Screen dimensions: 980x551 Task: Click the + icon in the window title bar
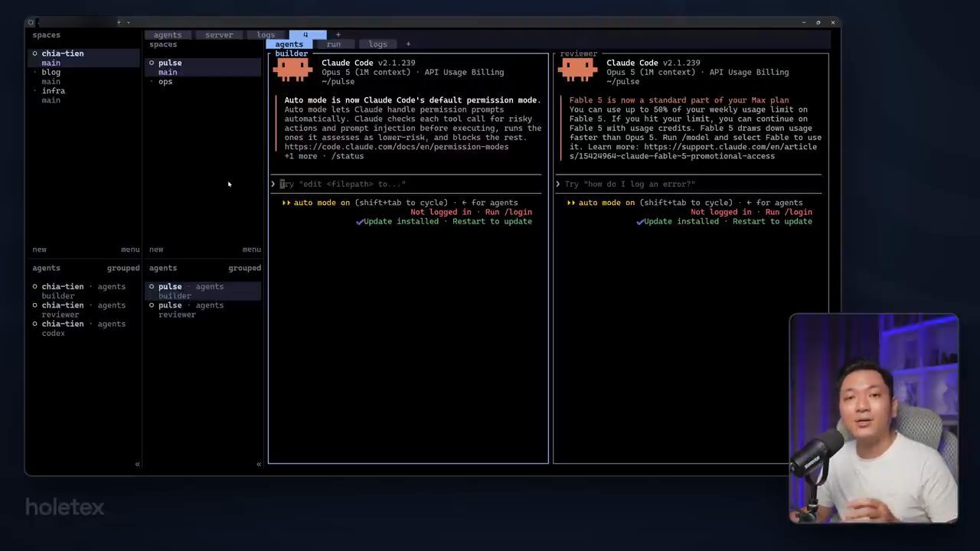[119, 22]
